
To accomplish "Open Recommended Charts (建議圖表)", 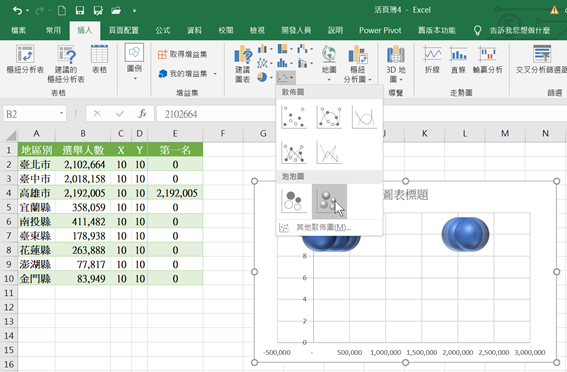I will 243,64.
